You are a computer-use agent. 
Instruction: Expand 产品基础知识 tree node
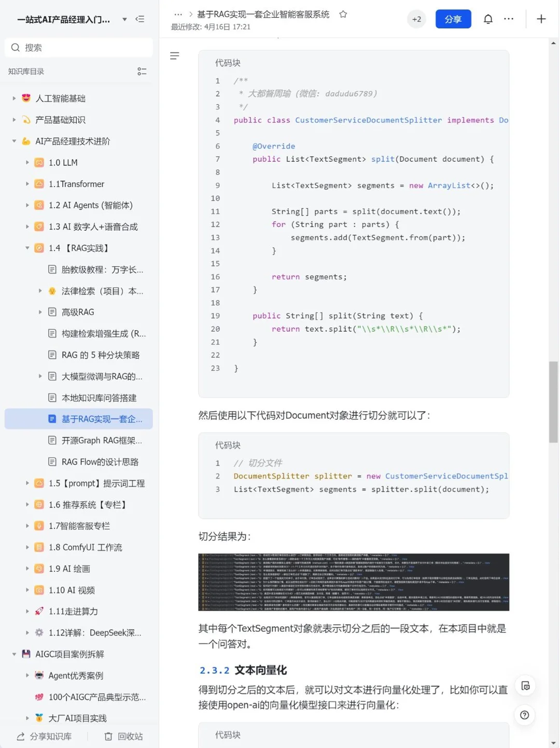pos(14,120)
